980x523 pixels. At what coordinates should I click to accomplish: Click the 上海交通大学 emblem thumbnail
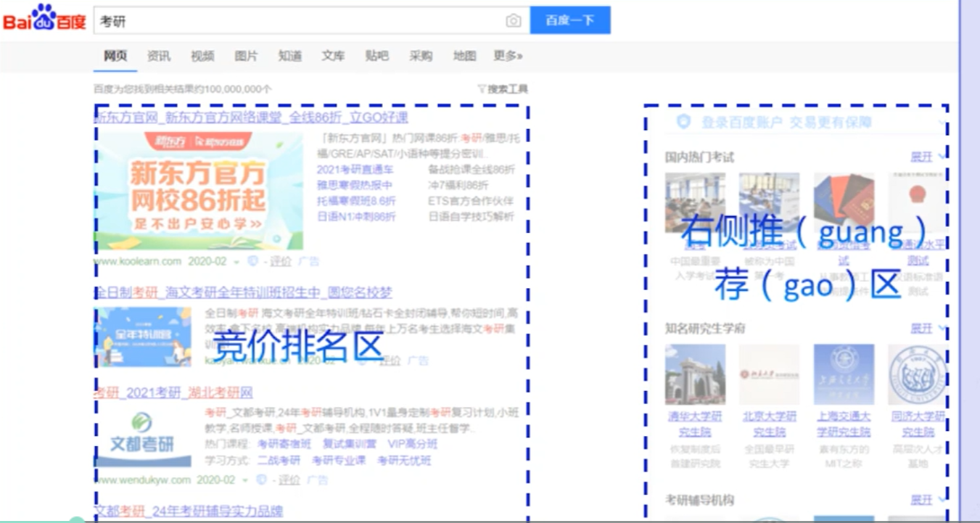[x=844, y=374]
